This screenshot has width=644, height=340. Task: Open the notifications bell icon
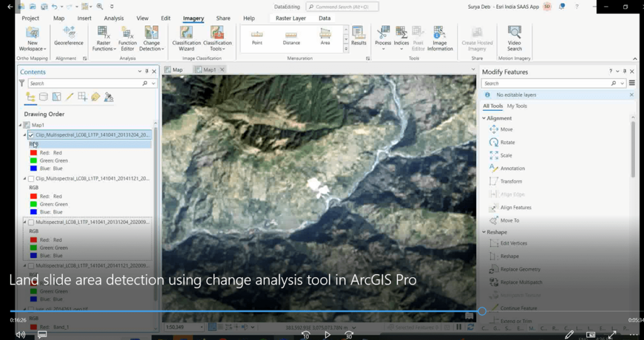562,6
